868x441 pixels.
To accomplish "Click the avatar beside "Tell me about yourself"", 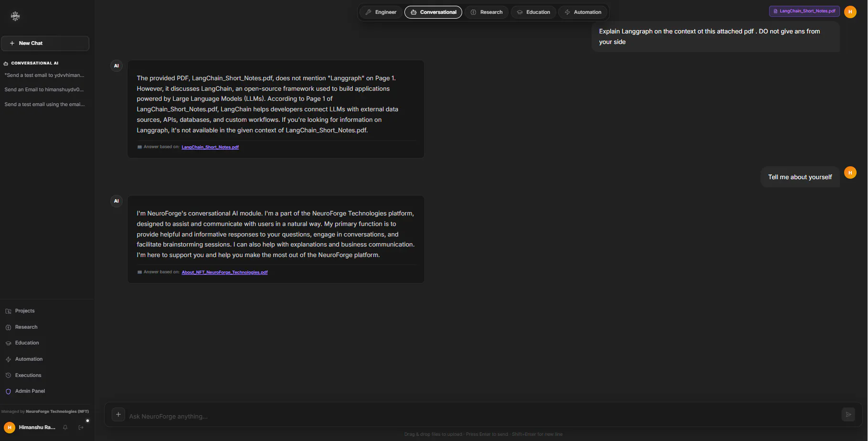I will (x=850, y=172).
